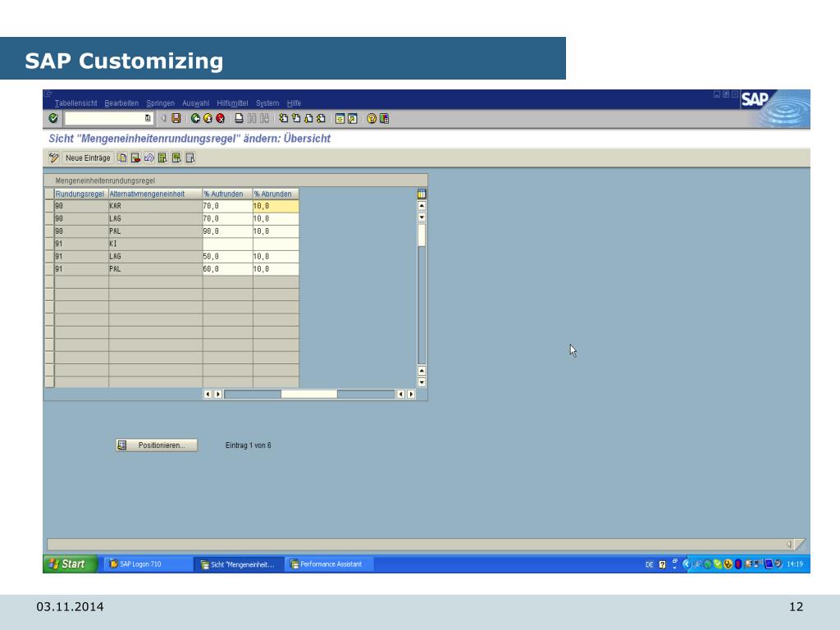840x630 pixels.
Task: Select row checkbox for 90 KAR
Action: (x=49, y=206)
